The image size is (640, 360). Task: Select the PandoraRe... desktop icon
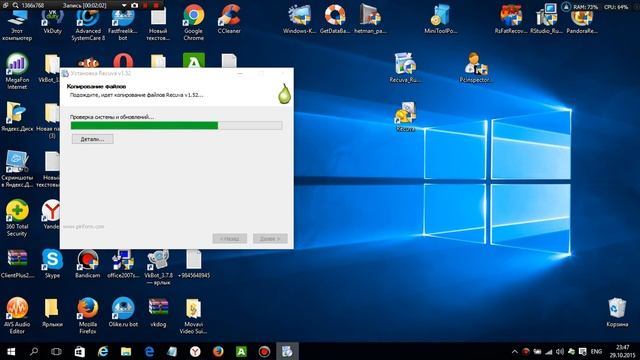pos(582,19)
